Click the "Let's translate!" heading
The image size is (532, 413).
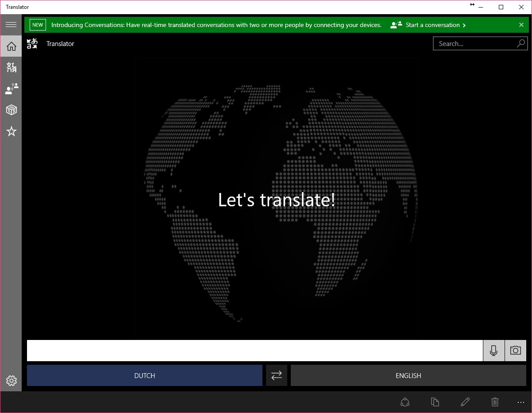click(x=277, y=200)
